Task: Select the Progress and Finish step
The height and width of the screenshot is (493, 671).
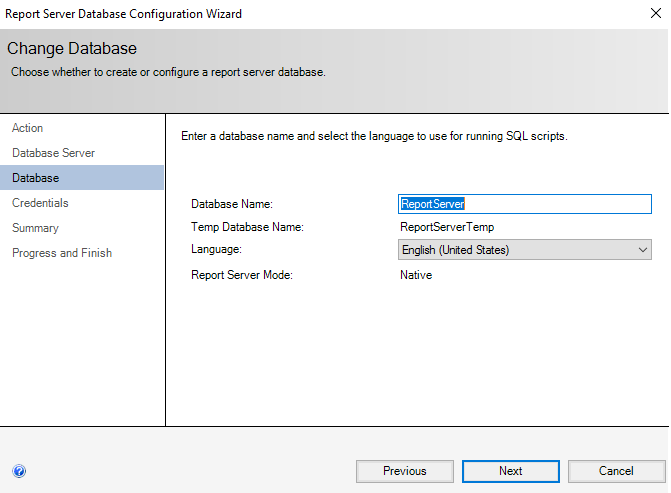Action: (x=62, y=253)
